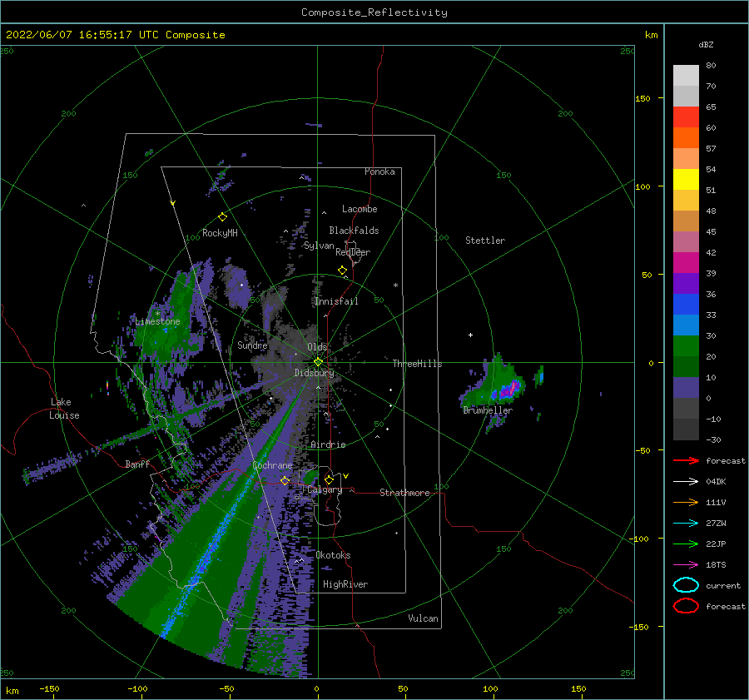The width and height of the screenshot is (749, 700).
Task: Click the red forecast ellipse icon
Action: tap(686, 606)
